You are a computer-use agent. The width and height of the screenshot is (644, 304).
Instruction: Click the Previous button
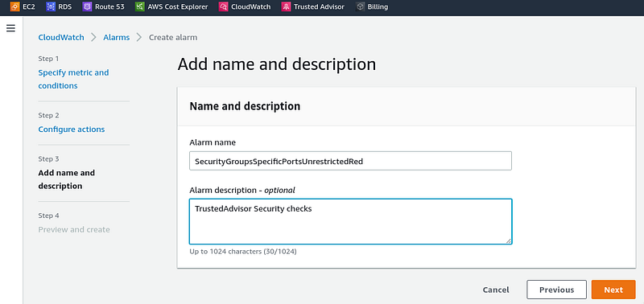[x=556, y=290]
